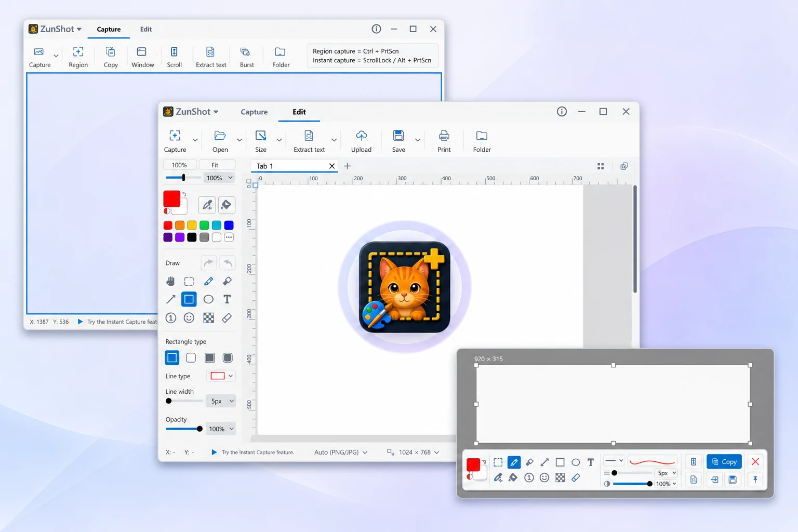Start Burst capture in the back window
Image resolution: width=798 pixels, height=532 pixels.
[247, 57]
